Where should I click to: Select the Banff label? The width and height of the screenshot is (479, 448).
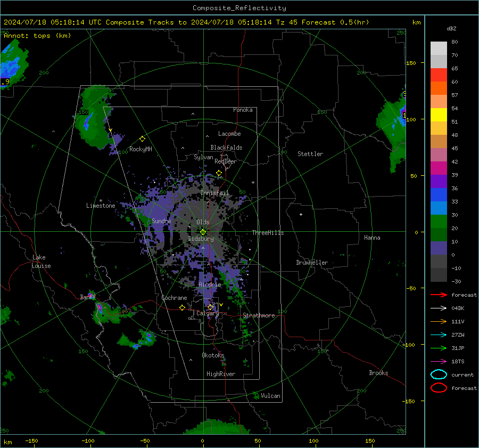pos(88,297)
